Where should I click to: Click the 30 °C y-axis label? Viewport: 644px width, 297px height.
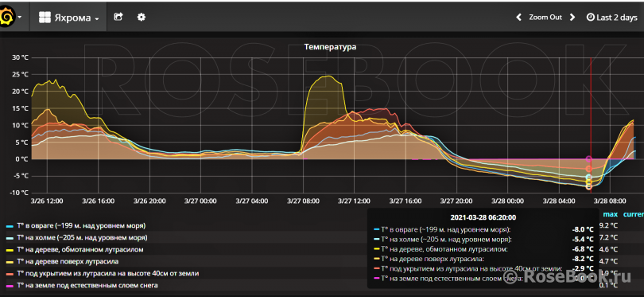coord(19,57)
